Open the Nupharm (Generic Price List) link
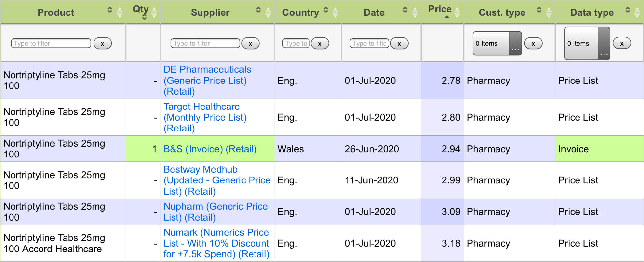 [x=215, y=212]
